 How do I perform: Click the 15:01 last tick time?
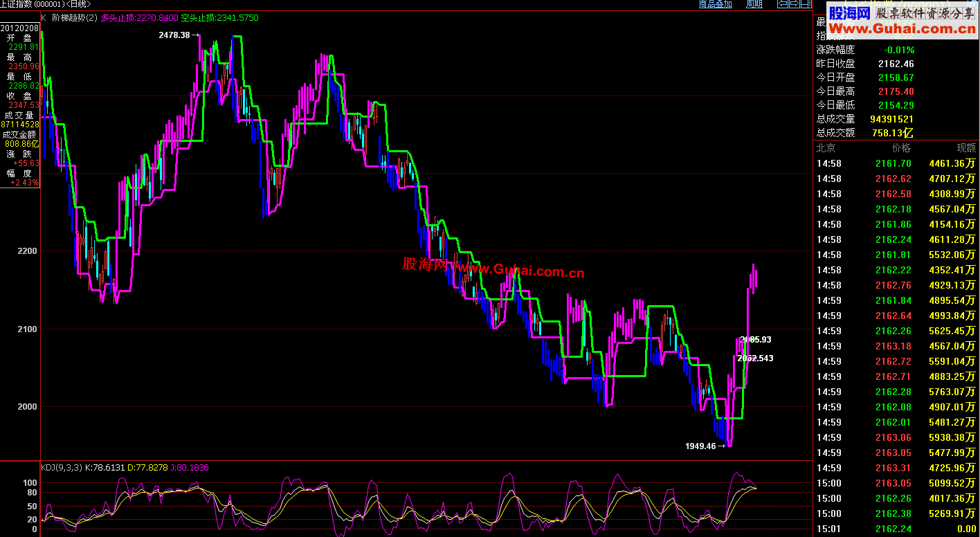pos(828,529)
